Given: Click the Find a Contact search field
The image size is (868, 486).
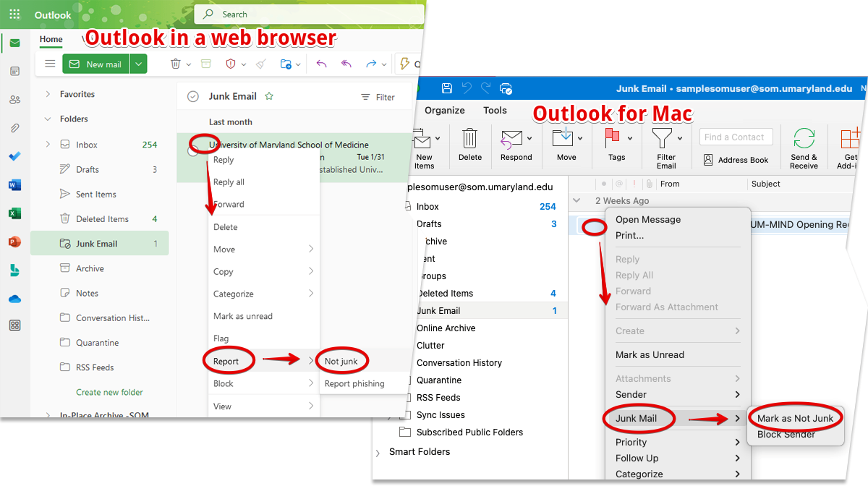Looking at the screenshot, I should point(734,137).
